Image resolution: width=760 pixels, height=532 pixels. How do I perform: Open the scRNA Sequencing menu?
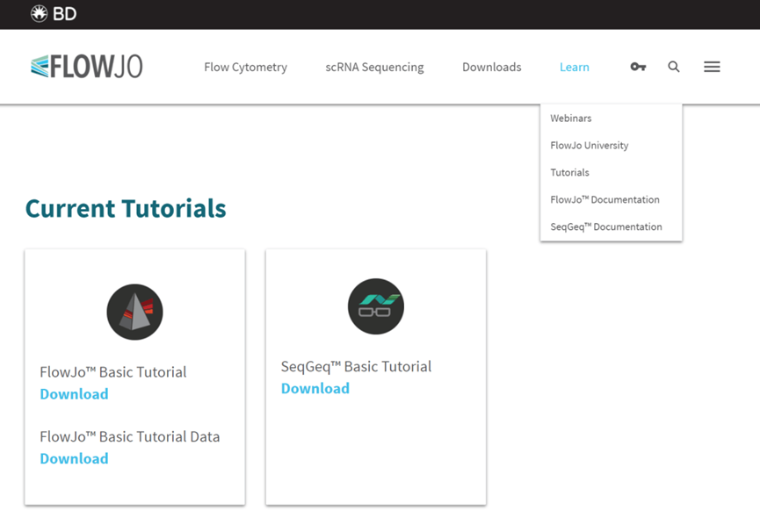pos(374,67)
